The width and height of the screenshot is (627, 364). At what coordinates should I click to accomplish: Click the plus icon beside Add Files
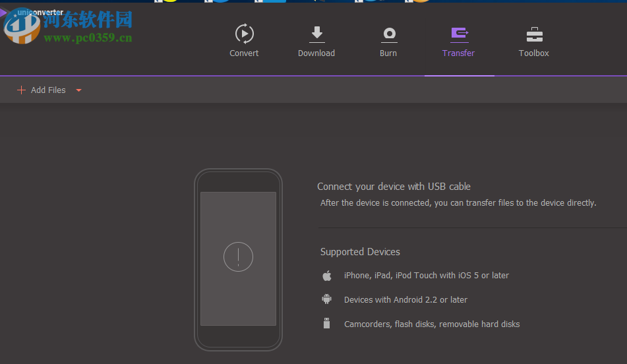click(x=21, y=90)
